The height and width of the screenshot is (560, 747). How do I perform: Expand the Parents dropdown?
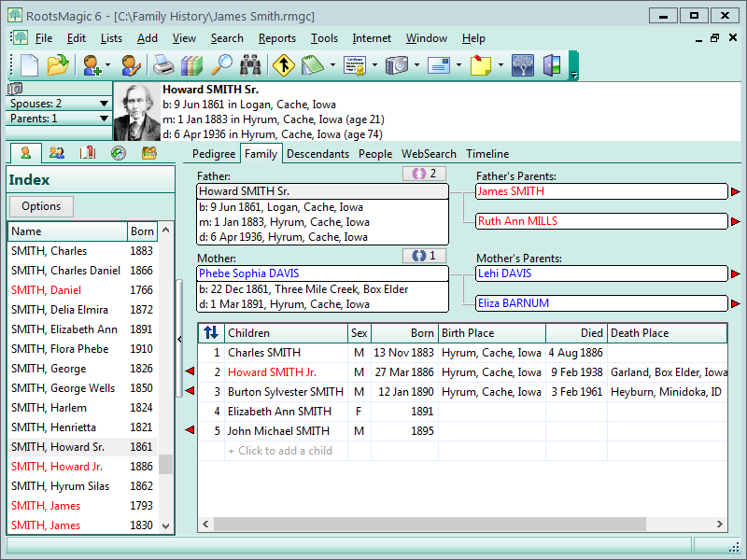click(x=105, y=119)
